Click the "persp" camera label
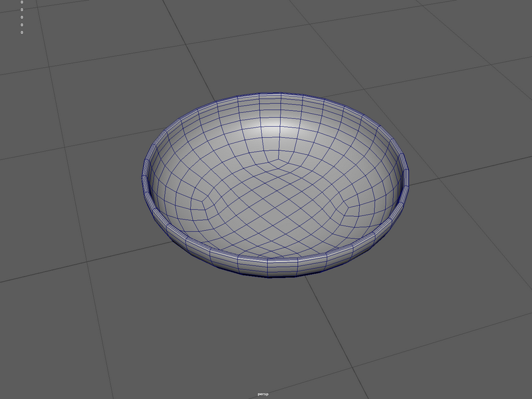Viewport: 532px width, 399px height. 263,394
